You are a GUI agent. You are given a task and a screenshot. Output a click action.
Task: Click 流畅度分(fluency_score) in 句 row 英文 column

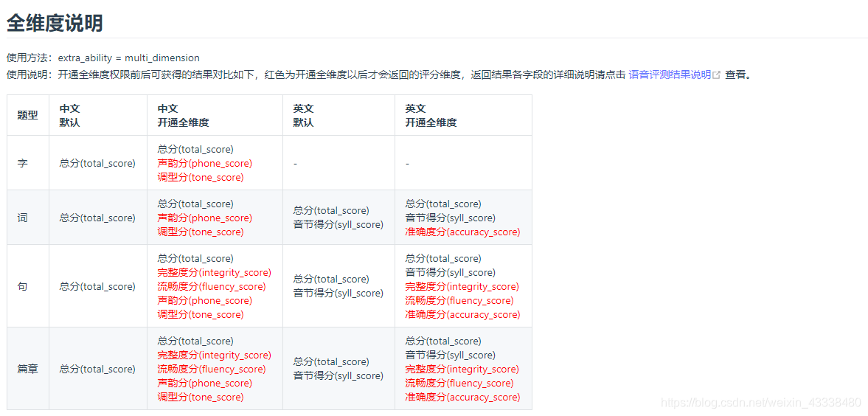pos(459,300)
